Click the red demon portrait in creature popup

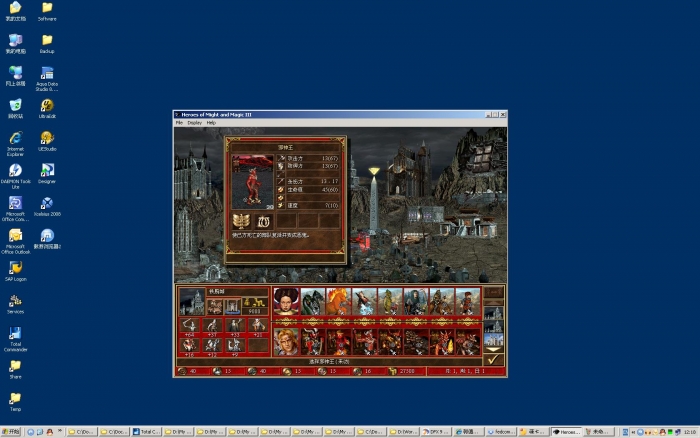[253, 182]
